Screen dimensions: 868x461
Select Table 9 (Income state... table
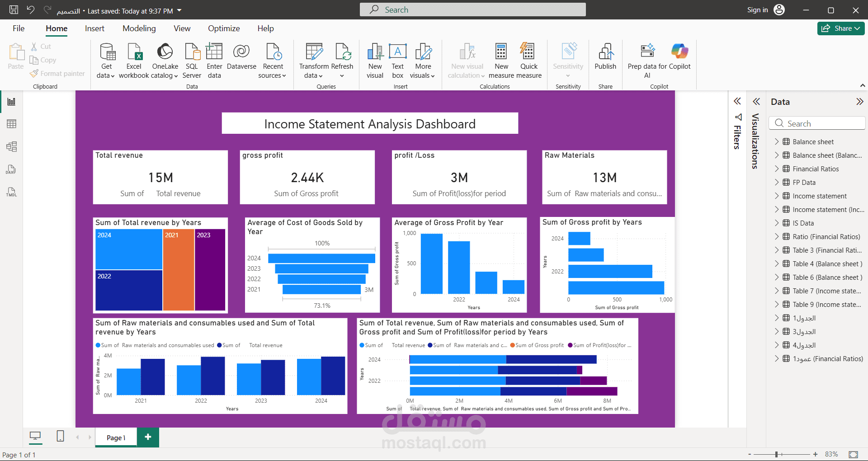[827, 304]
